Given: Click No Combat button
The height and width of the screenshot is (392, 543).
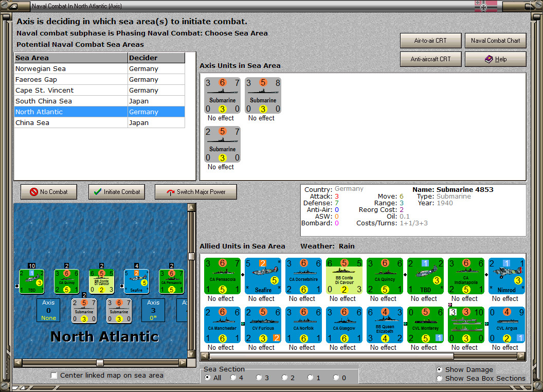Looking at the screenshot, I should coord(49,192).
